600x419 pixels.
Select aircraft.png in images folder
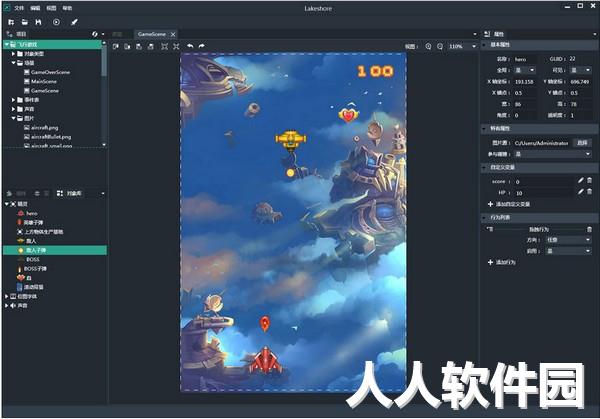(44, 127)
